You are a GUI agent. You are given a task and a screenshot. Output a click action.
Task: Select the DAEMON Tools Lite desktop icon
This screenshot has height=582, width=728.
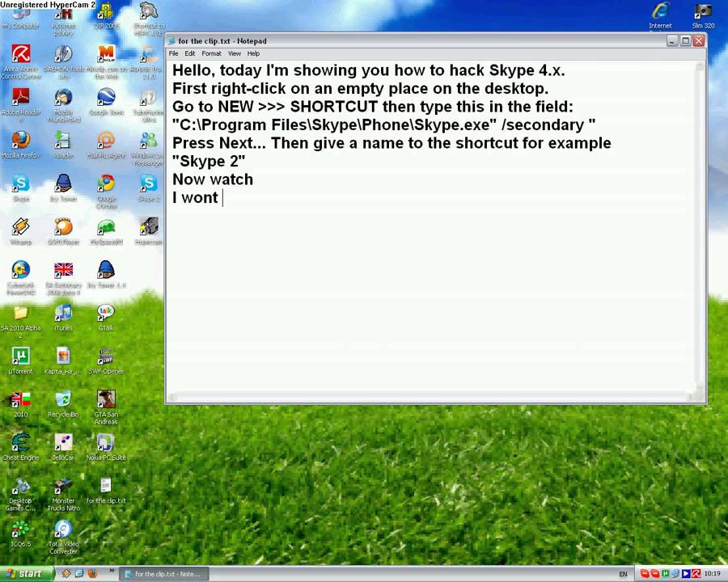[x=64, y=61]
